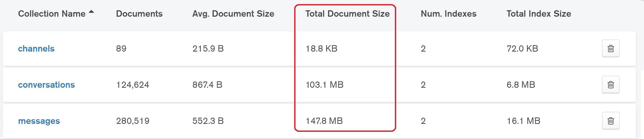This screenshot has height=139, width=644.
Task: Click trash icon for conversations collection
Action: coord(610,85)
